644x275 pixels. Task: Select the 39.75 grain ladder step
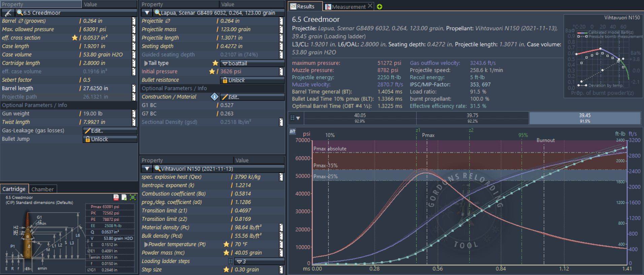472,118
